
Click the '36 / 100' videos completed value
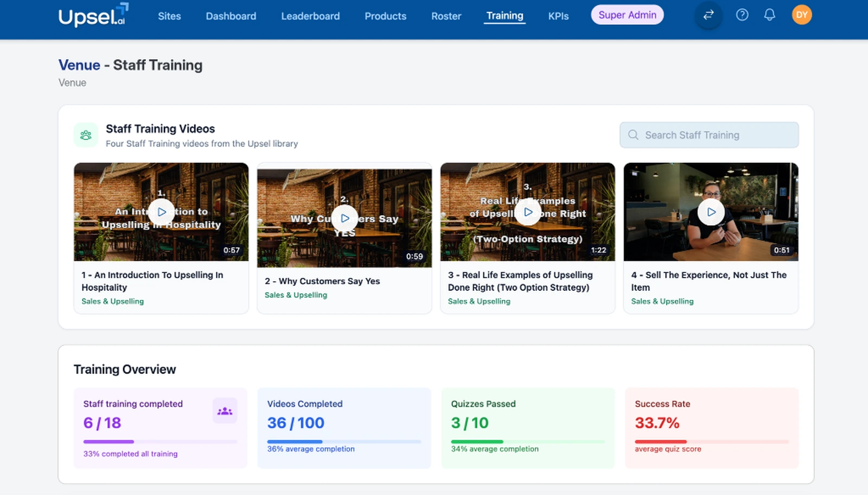pyautogui.click(x=296, y=423)
